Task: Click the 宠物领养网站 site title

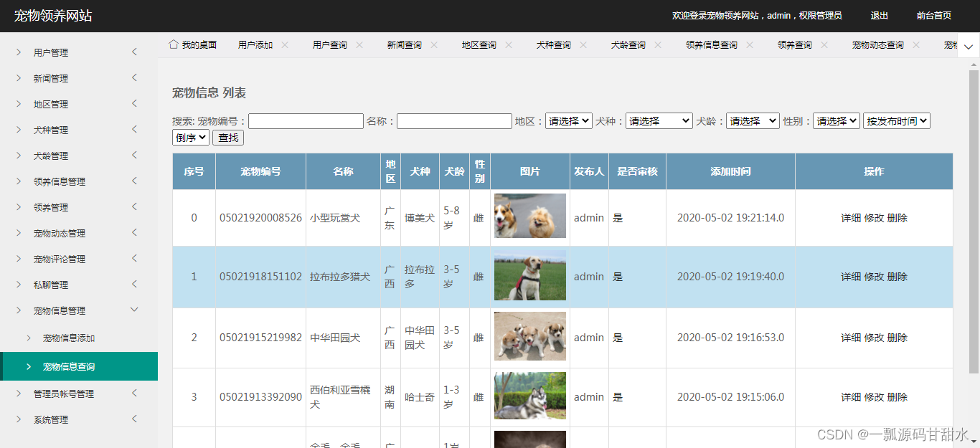Action: [53, 16]
